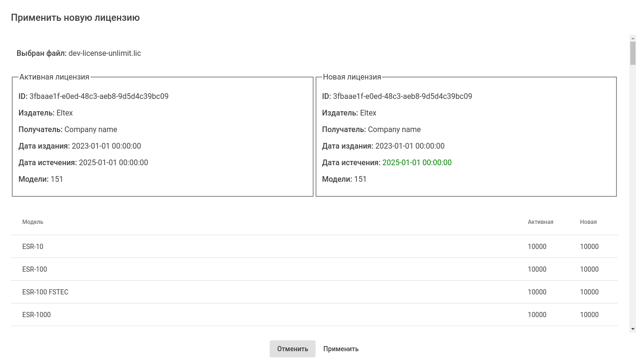
Task: Click the Активная лицензия panel title
Action: pos(54,77)
